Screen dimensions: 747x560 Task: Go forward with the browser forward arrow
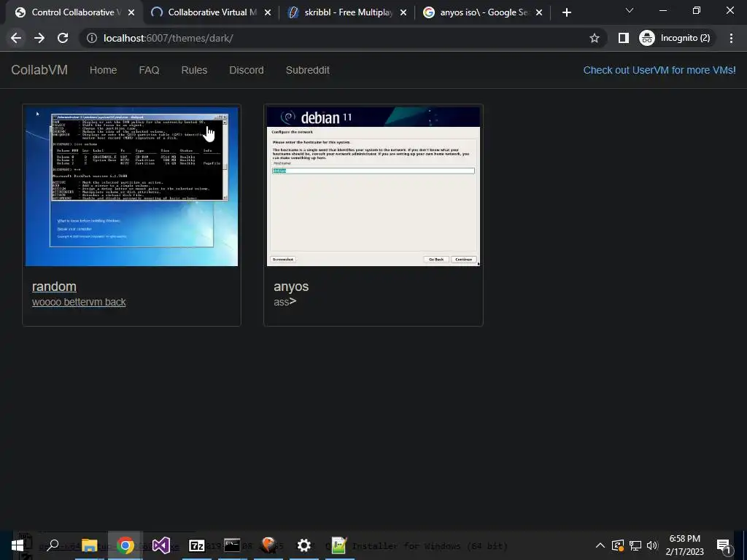point(39,38)
